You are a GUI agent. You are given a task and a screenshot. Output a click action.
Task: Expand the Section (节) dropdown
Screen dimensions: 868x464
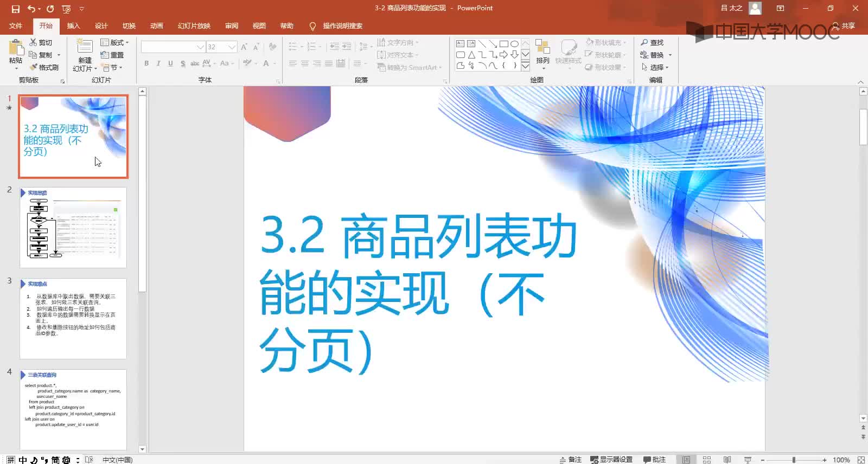tap(112, 67)
